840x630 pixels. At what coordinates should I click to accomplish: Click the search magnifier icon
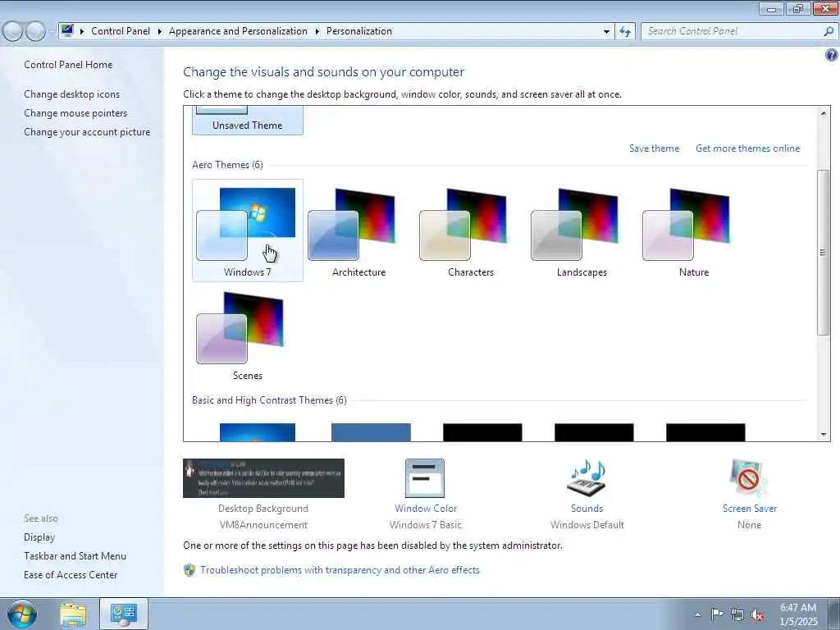coord(829,31)
